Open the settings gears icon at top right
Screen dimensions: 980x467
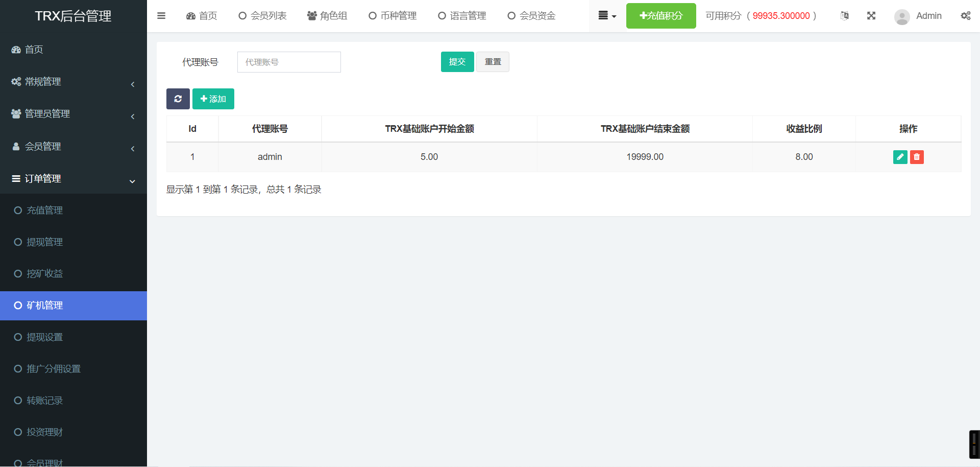pos(965,16)
